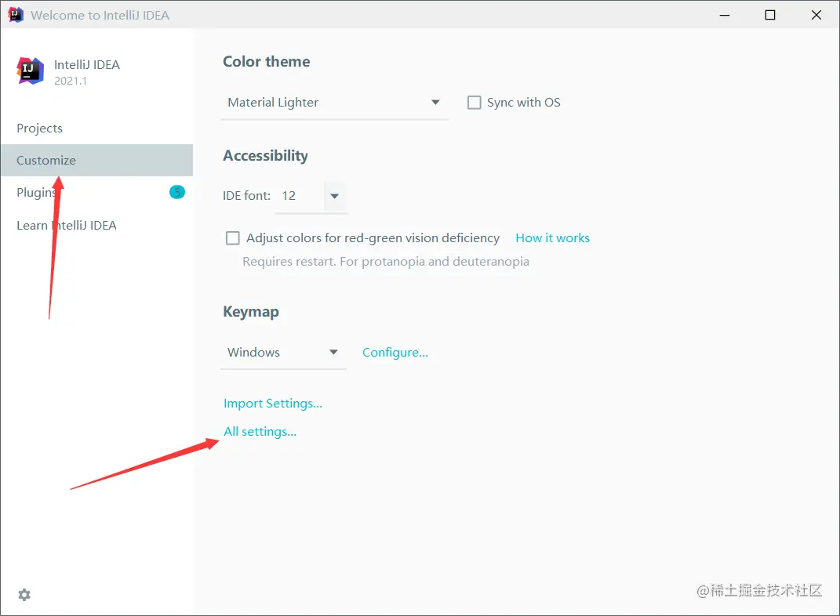Open the How it works link

click(552, 238)
